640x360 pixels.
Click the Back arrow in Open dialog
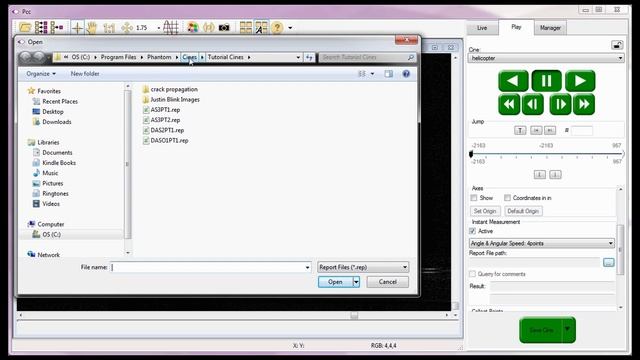coord(25,58)
